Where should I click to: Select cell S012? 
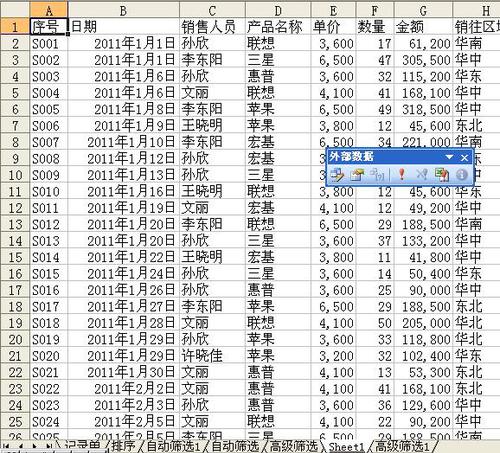point(49,224)
